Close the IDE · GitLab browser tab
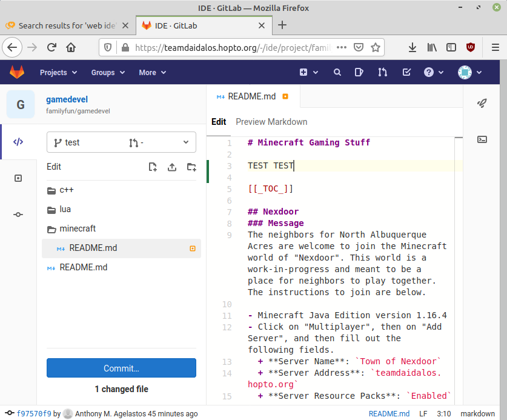Image resolution: width=507 pixels, height=420 pixels. (262, 25)
